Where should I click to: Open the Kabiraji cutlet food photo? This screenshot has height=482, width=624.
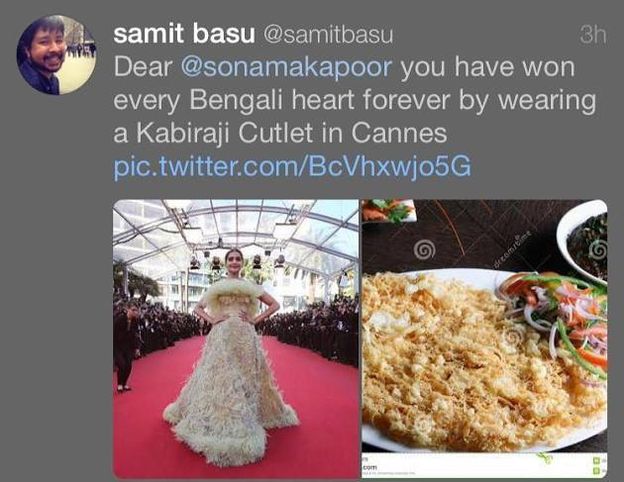[x=484, y=339]
